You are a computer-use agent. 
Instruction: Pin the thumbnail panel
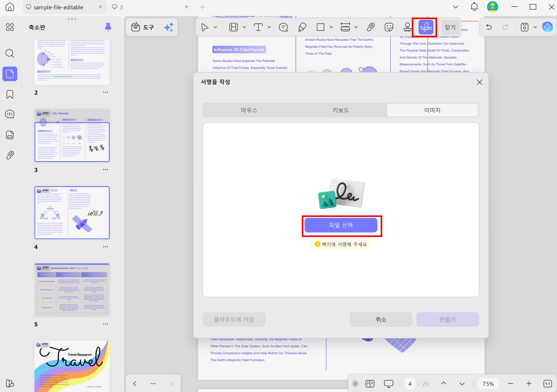tap(108, 27)
